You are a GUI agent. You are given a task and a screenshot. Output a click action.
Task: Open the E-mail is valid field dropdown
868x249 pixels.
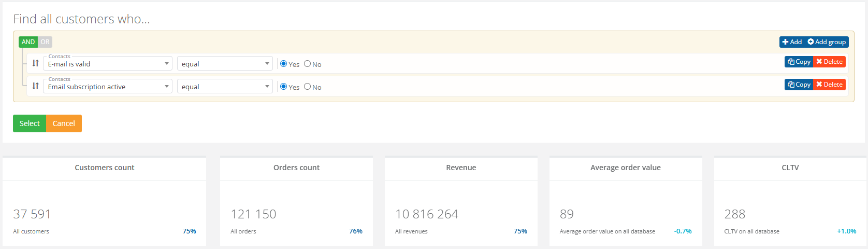coord(108,64)
